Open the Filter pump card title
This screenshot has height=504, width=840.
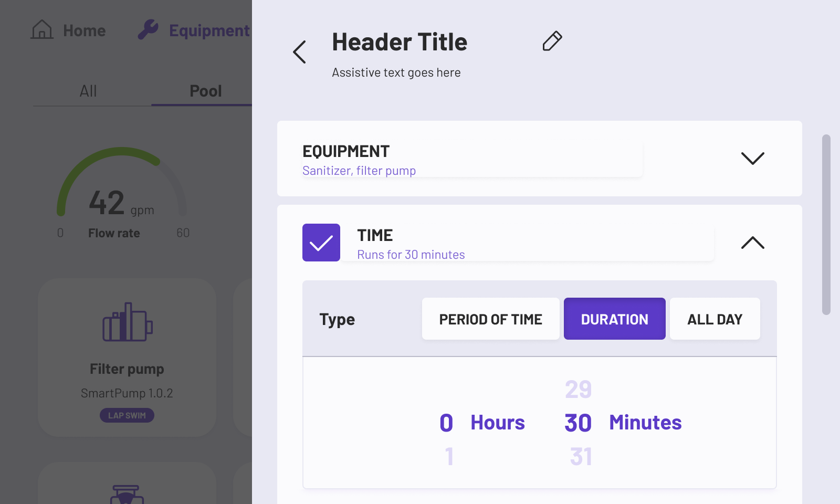127,369
